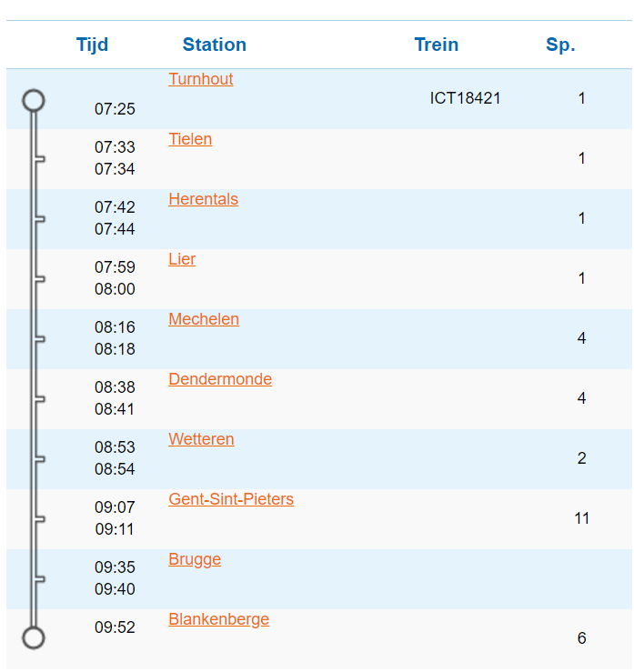The image size is (634, 672).
Task: Open the Tielen station link
Action: [190, 139]
